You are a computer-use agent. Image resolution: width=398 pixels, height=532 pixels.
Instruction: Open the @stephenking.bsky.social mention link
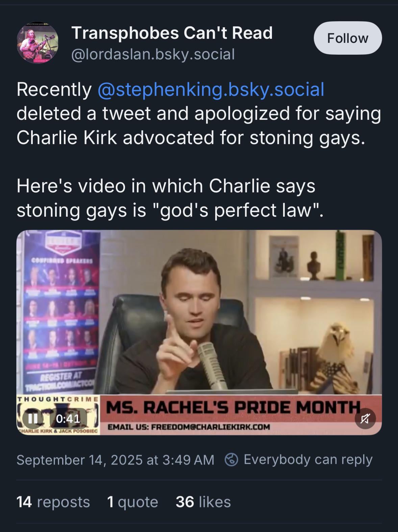coord(211,89)
